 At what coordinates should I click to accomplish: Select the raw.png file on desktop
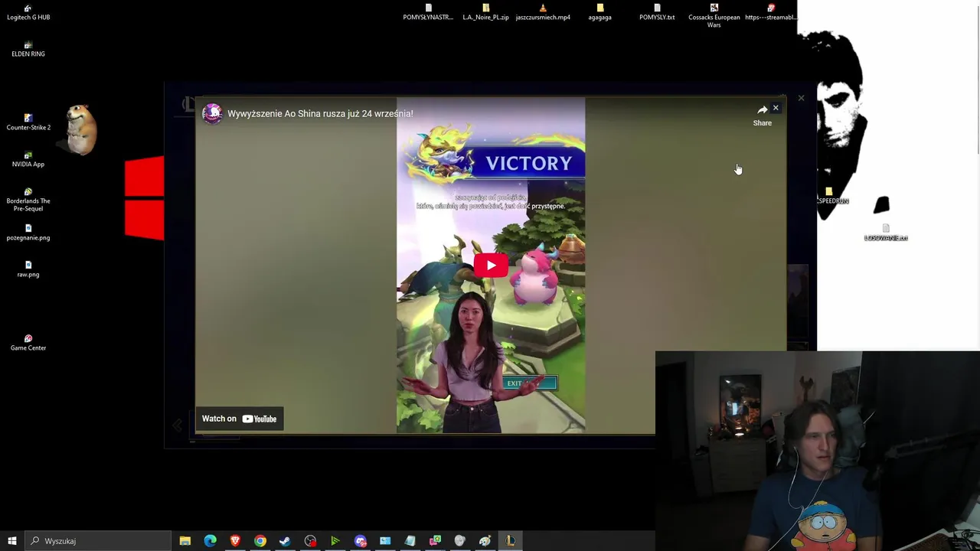(28, 269)
